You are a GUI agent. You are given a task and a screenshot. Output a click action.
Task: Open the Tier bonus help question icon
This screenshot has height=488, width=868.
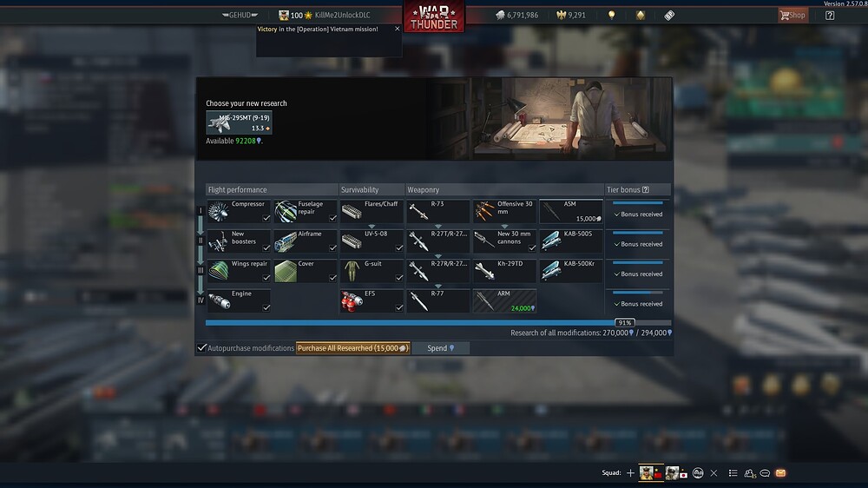click(x=646, y=189)
